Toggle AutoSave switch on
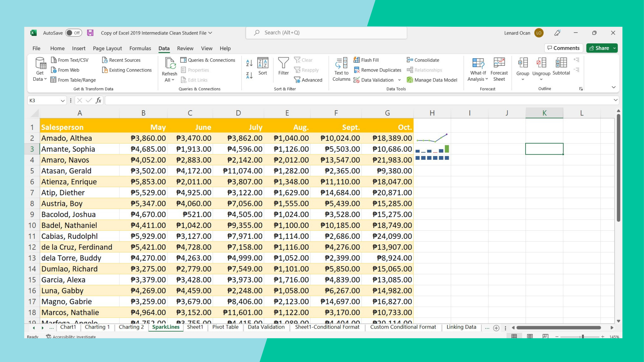 click(x=74, y=33)
